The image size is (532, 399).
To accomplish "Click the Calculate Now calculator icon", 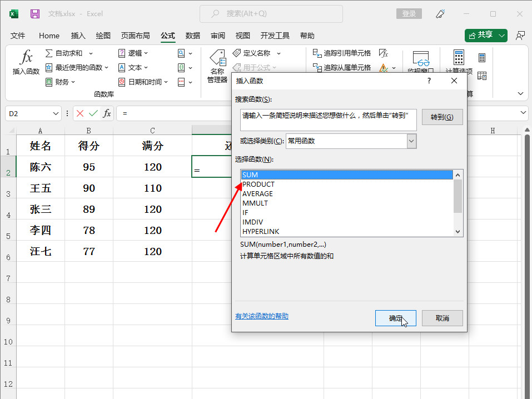I will coord(481,58).
